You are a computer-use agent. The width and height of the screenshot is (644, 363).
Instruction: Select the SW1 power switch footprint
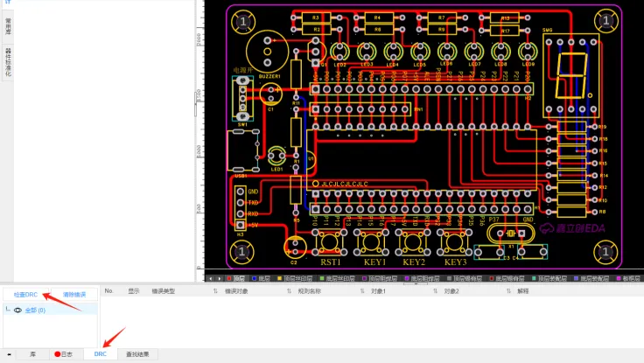point(242,99)
